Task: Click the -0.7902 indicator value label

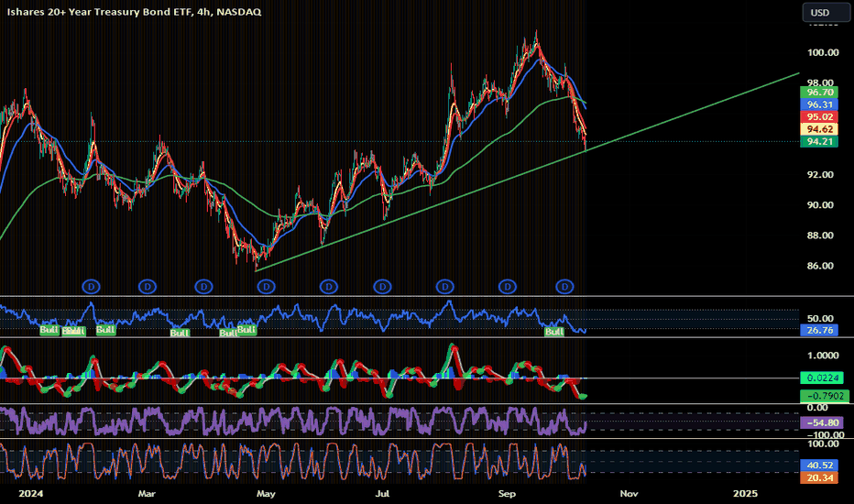Action: [x=824, y=396]
